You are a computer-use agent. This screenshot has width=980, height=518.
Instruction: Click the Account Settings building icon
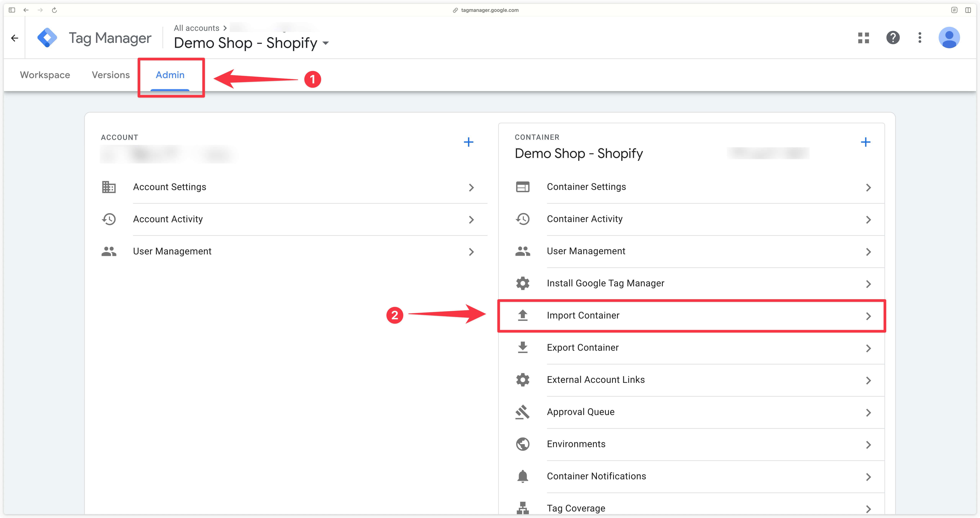click(109, 187)
